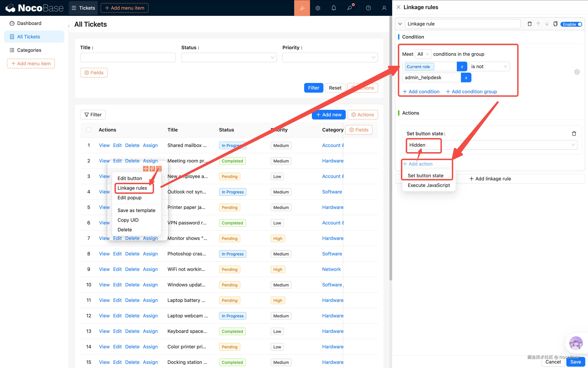Click the Title filter input field
588x368 pixels.
[128, 58]
